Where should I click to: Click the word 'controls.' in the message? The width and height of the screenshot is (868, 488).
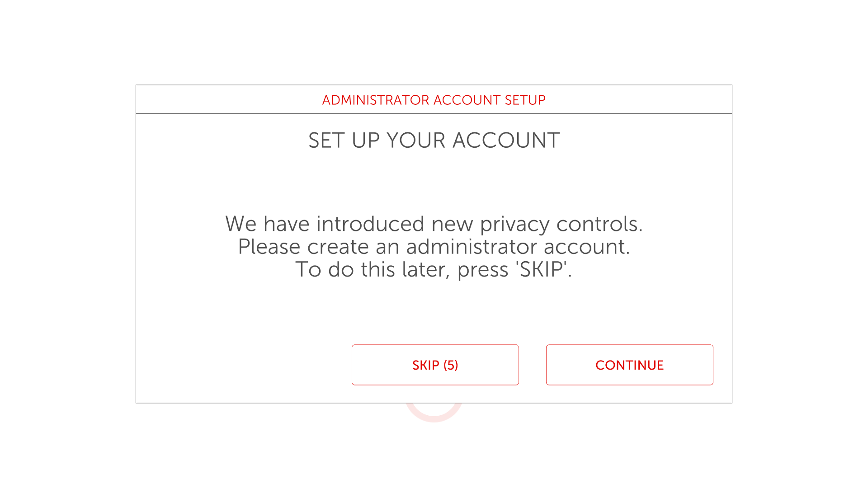(x=599, y=224)
